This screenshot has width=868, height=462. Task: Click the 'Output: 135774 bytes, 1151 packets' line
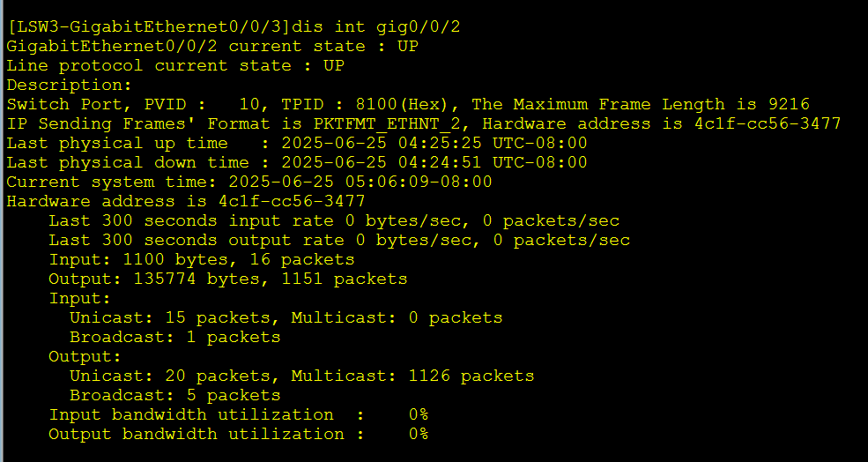pyautogui.click(x=228, y=279)
